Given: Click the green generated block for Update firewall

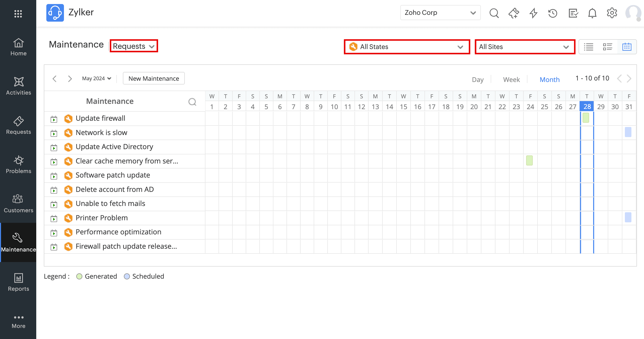Looking at the screenshot, I should [x=586, y=118].
